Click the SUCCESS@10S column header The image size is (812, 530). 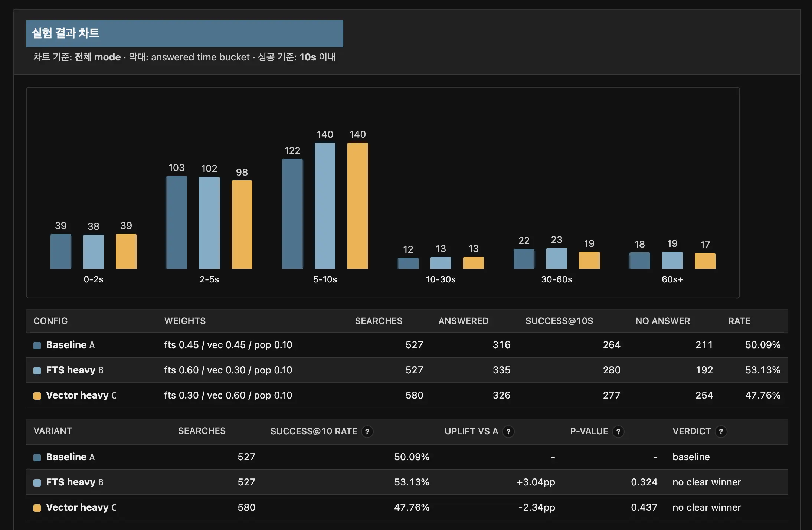tap(559, 321)
